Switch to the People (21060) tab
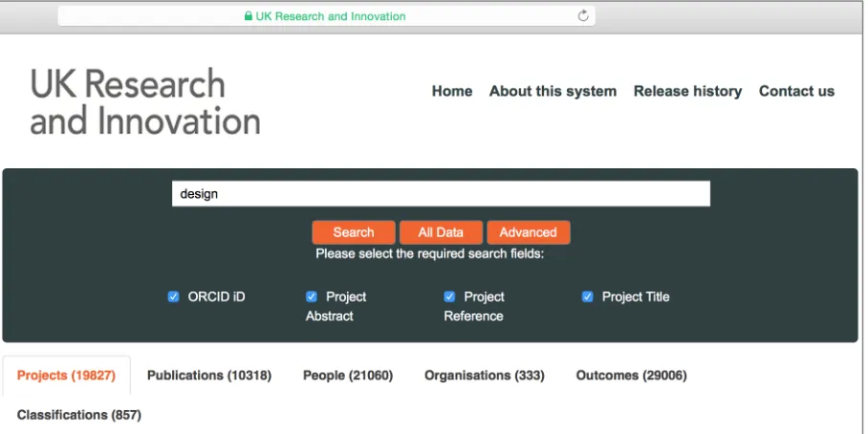 coord(348,376)
